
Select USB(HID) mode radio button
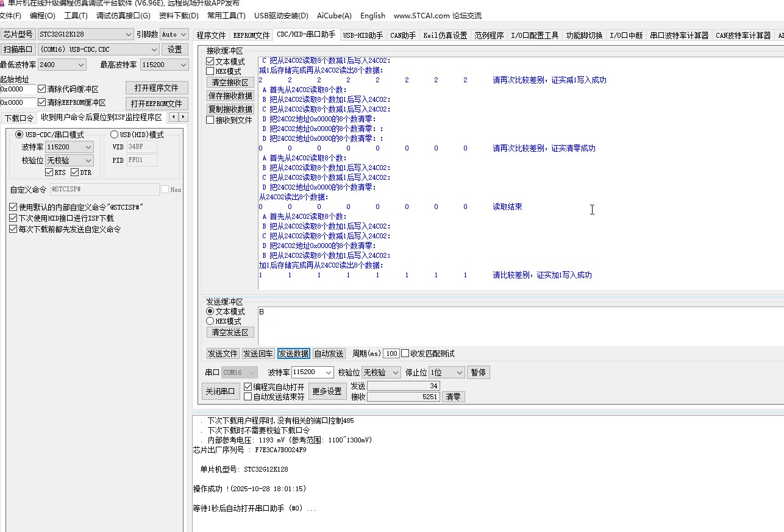(115, 135)
